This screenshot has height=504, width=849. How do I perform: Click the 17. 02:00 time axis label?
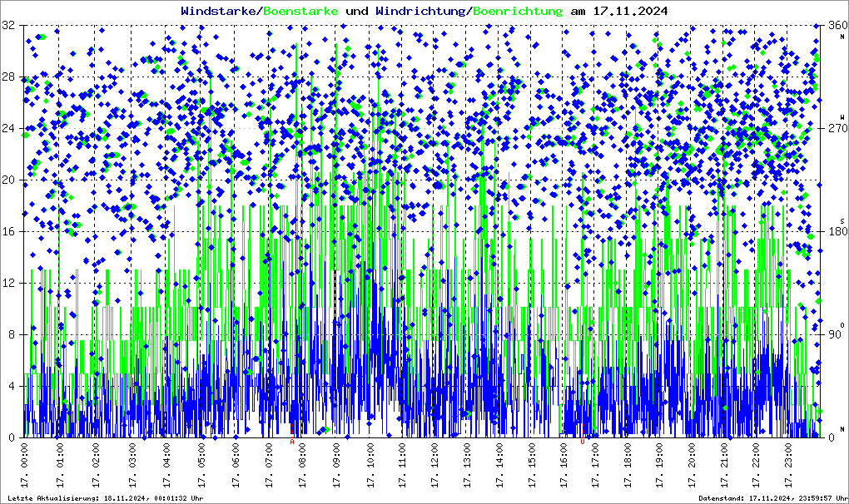[95, 465]
